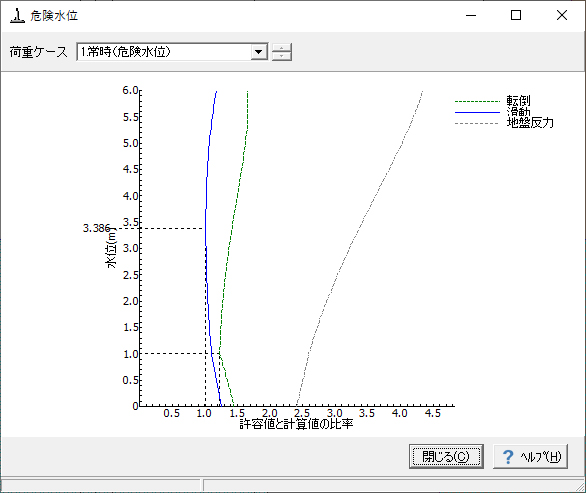Select the 1.常時(危険水位) combo box field

pyautogui.click(x=172, y=52)
